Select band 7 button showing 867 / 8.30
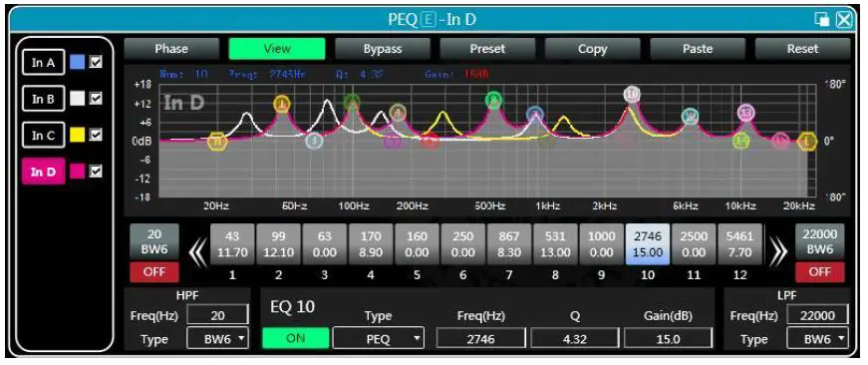 click(x=508, y=244)
